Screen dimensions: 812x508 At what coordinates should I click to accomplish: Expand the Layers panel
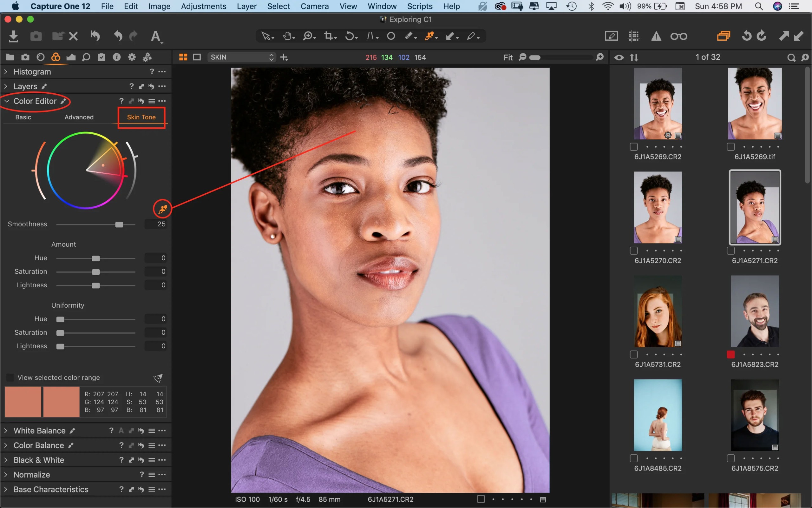(6, 86)
